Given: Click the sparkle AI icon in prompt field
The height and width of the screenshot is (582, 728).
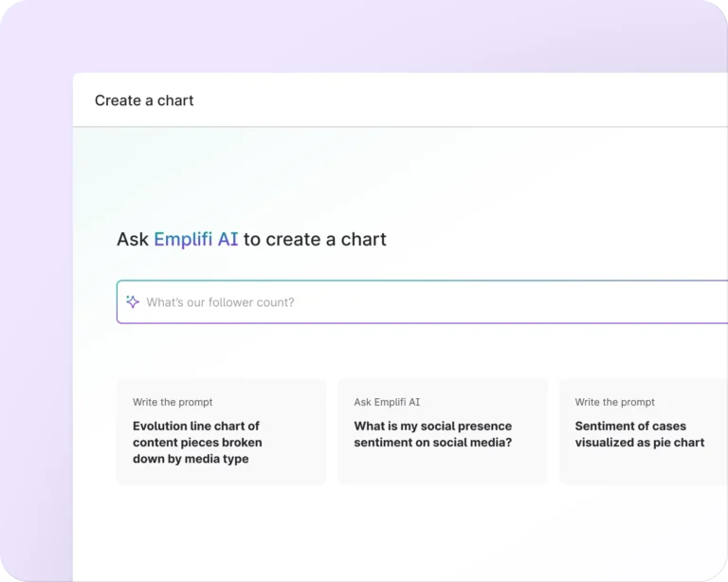Looking at the screenshot, I should [x=133, y=301].
